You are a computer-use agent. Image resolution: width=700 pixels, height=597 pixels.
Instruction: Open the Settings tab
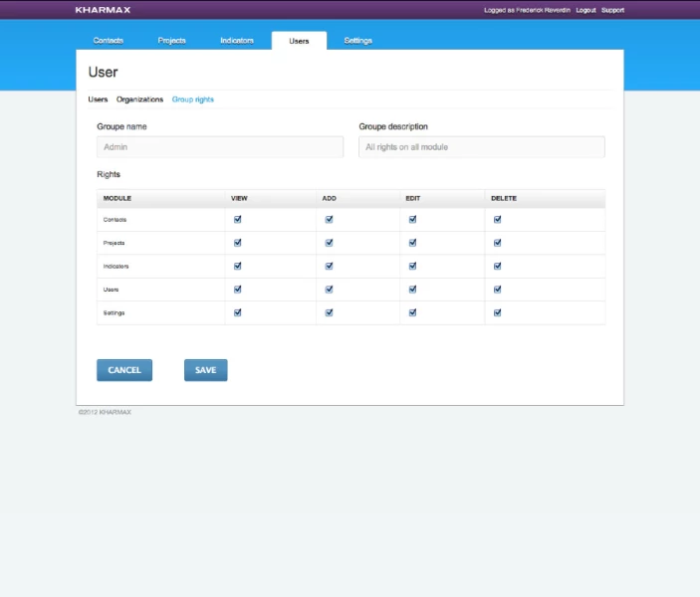tap(357, 41)
